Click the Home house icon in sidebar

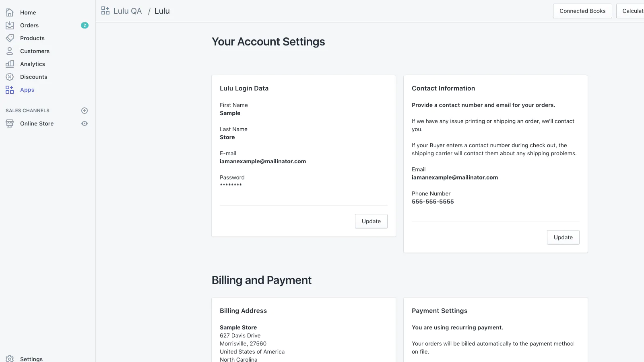(10, 12)
